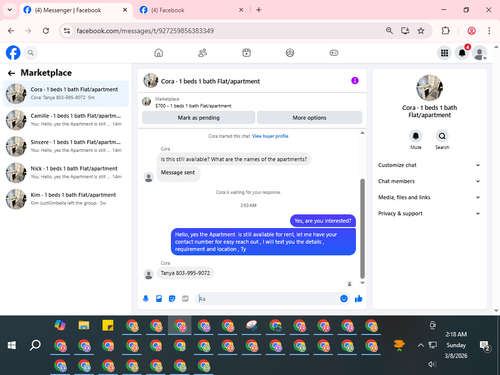Choose a sticker icon in composer

pyautogui.click(x=172, y=299)
